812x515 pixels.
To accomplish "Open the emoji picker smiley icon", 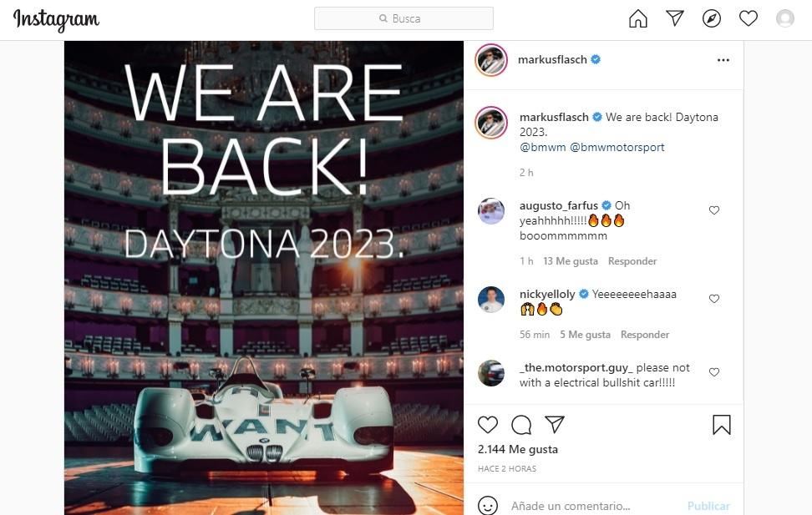I will coord(487,506).
